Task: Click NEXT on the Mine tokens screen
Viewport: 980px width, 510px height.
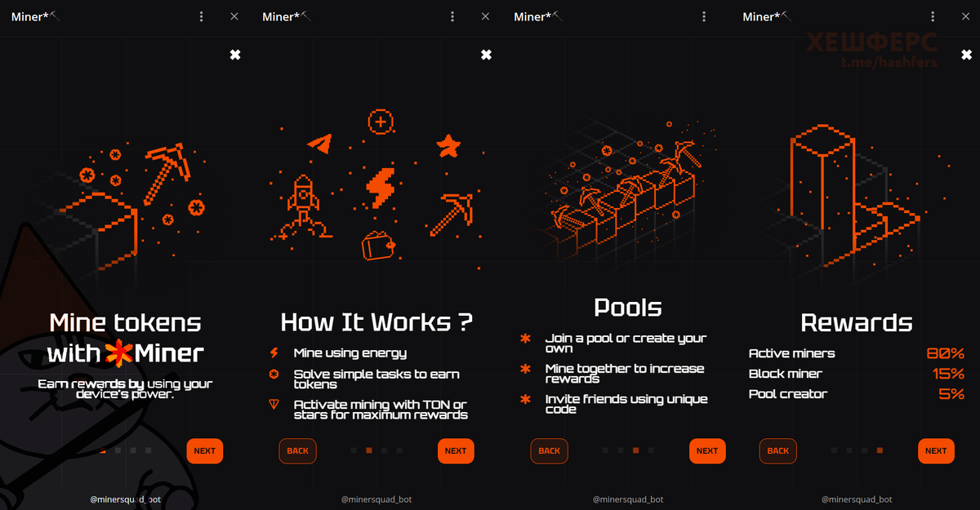Action: (204, 450)
